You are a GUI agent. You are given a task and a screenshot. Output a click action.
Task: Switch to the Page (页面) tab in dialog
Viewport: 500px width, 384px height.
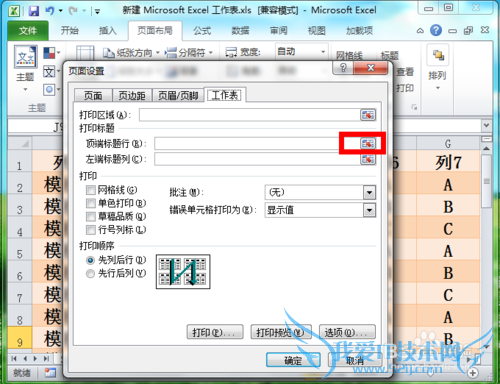[x=93, y=96]
